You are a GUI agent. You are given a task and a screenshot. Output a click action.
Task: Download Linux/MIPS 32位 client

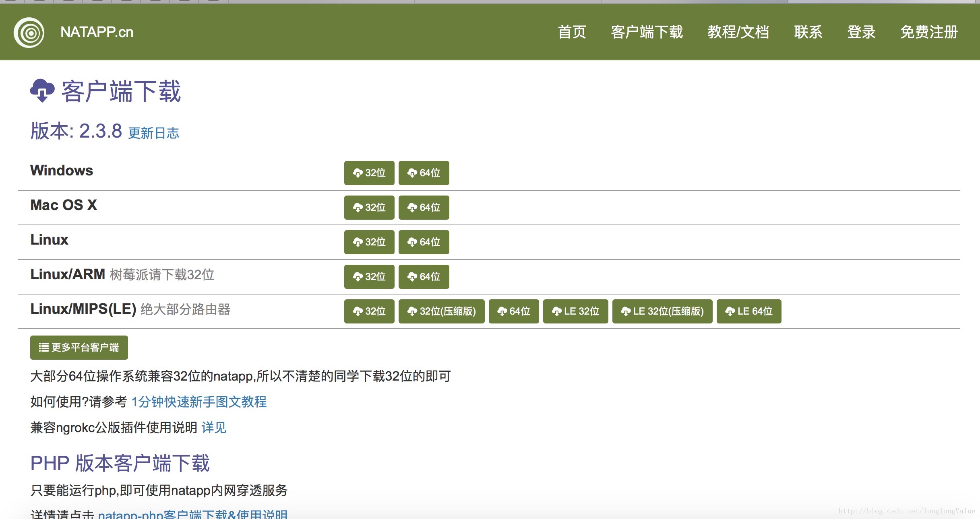(x=369, y=311)
